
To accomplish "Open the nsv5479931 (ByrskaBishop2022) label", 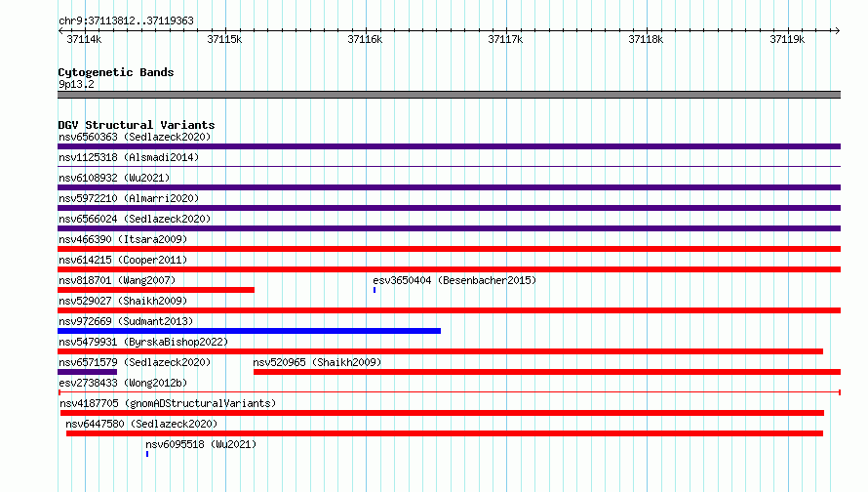I will (x=143, y=342).
